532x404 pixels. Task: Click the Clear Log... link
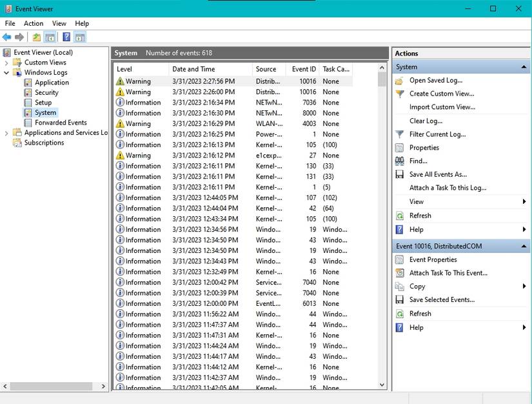click(x=426, y=121)
